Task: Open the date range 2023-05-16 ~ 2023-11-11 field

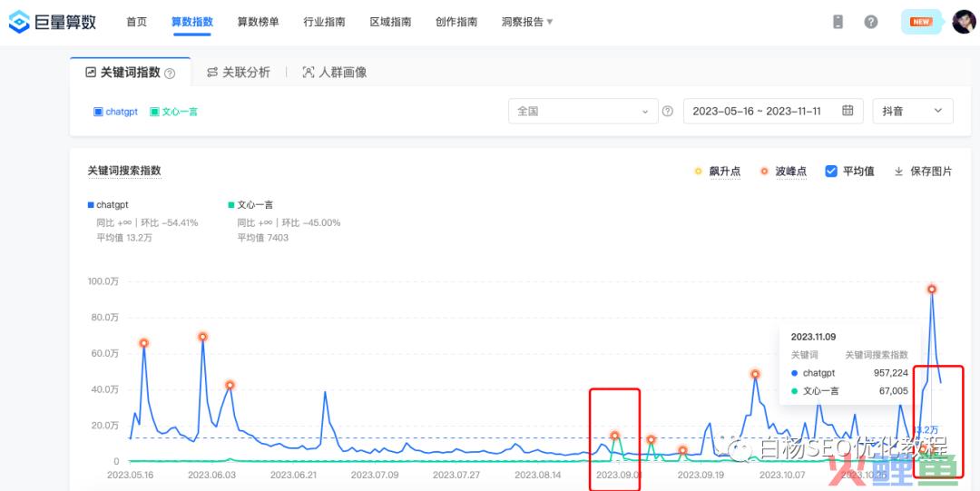Action: (x=773, y=112)
